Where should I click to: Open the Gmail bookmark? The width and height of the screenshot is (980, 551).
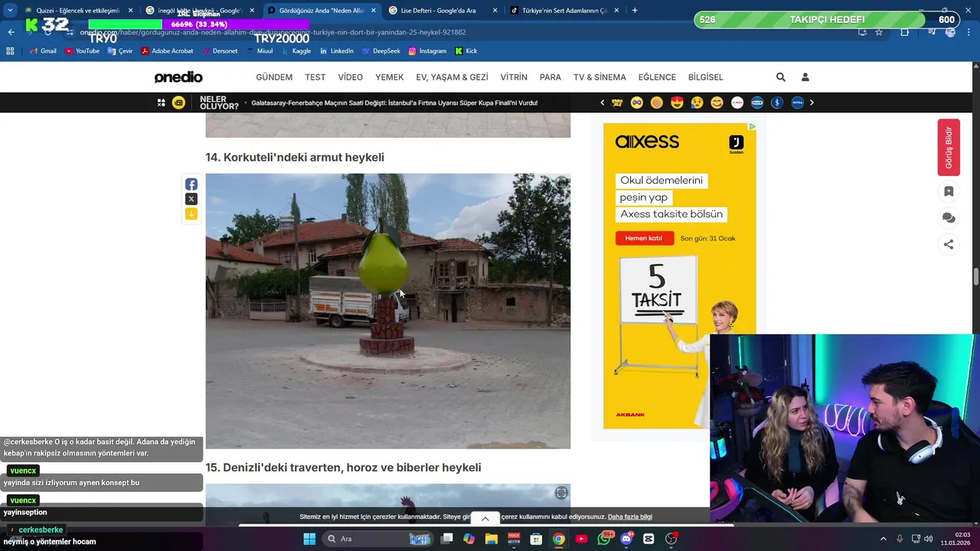pos(43,51)
